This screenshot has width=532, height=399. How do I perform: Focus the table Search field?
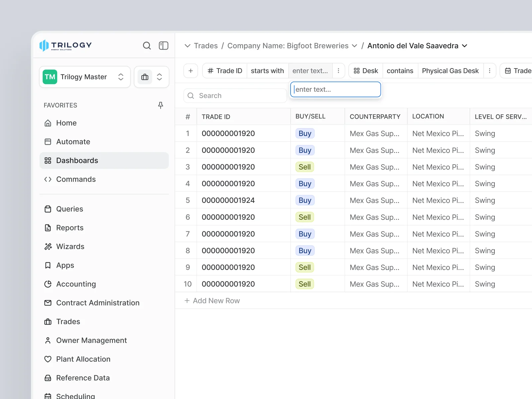pyautogui.click(x=235, y=96)
